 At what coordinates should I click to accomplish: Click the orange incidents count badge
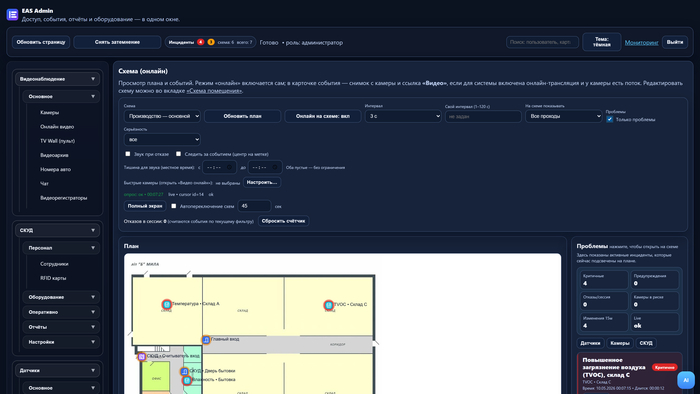coord(211,42)
